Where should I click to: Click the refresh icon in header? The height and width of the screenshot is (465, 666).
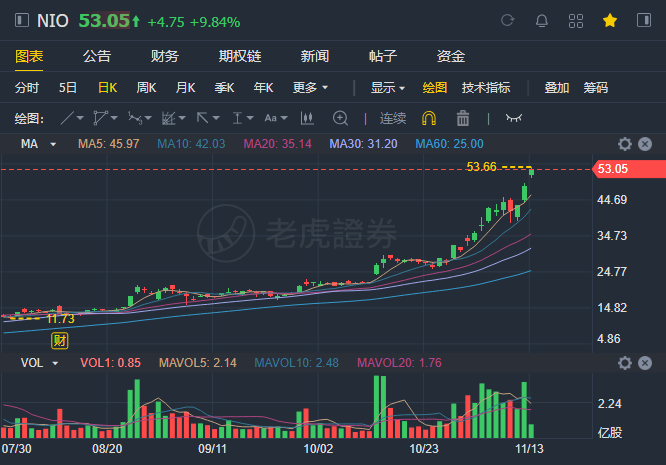pyautogui.click(x=507, y=20)
